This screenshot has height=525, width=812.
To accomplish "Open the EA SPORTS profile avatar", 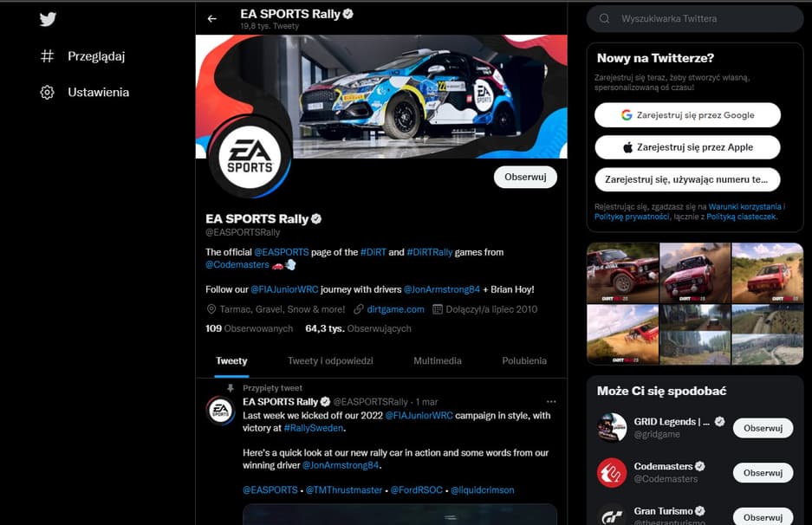I will point(250,157).
